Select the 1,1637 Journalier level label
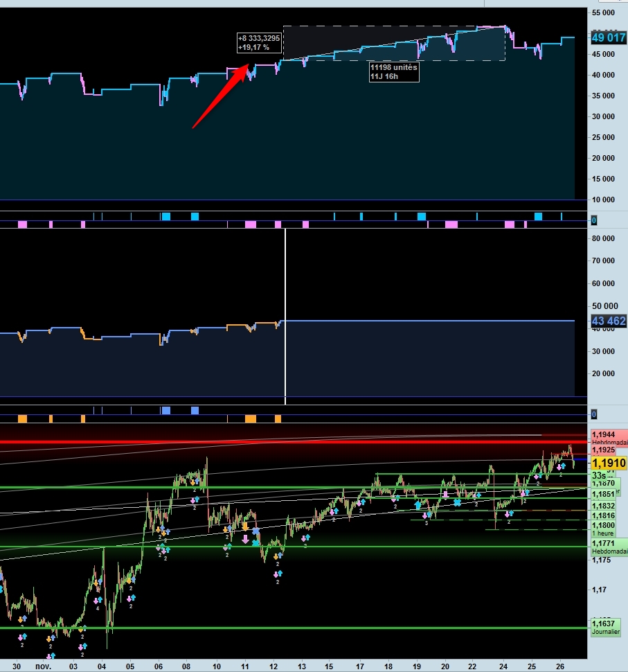The width and height of the screenshot is (628, 672). click(606, 627)
